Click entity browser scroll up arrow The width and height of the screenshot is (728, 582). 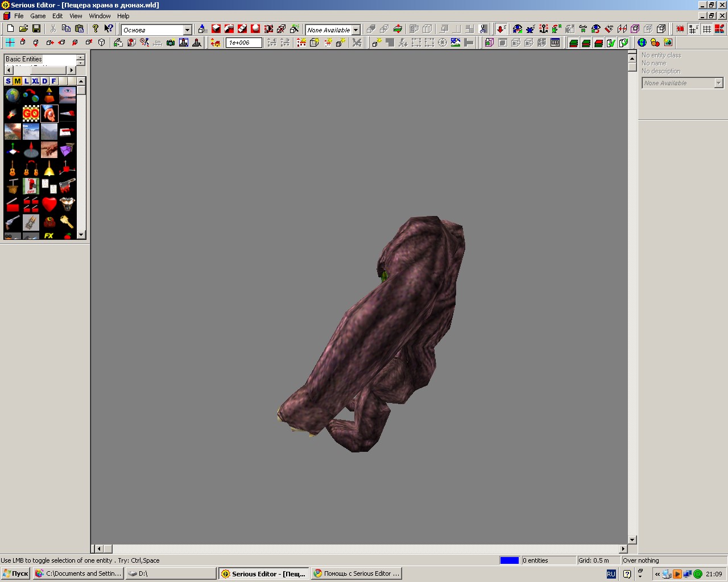[x=81, y=81]
